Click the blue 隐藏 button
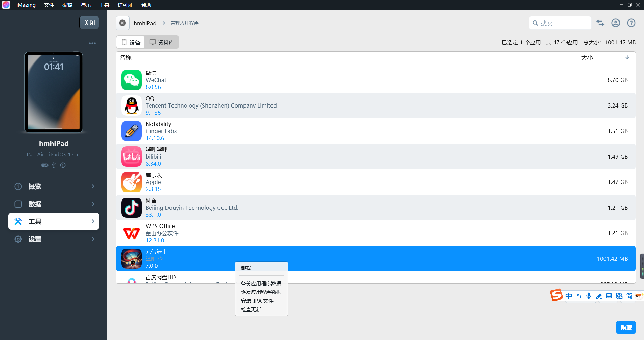Screen dimensions: 644x340 (x=626, y=328)
